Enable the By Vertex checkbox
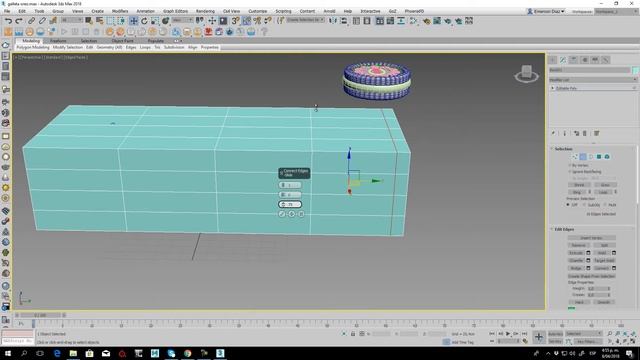Viewport: 640px width, 360px height. 570,165
